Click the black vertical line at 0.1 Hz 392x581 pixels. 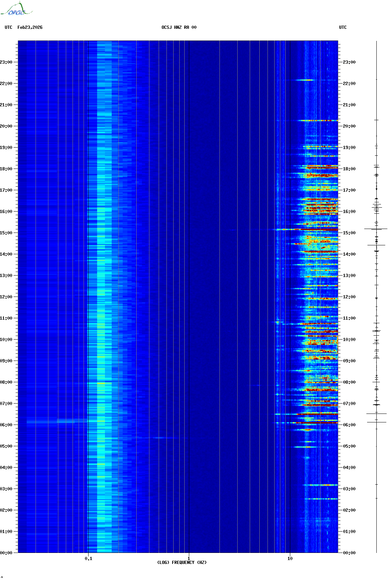88,284
